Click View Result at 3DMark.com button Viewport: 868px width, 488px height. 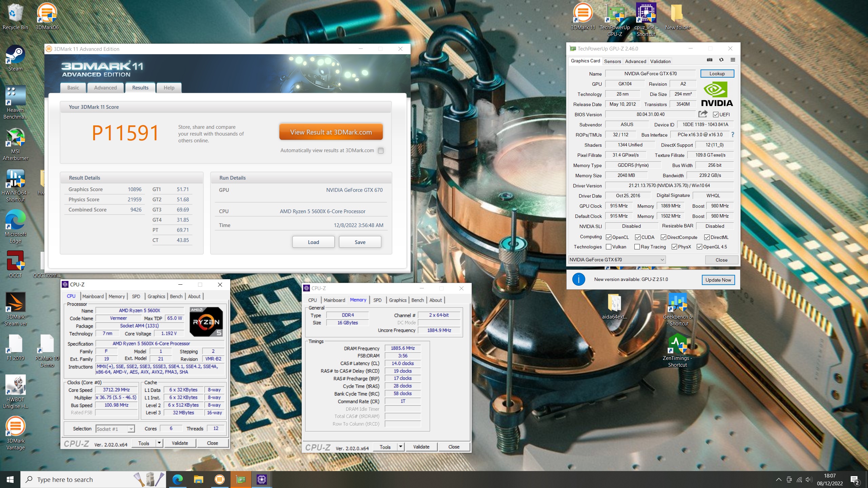point(331,132)
